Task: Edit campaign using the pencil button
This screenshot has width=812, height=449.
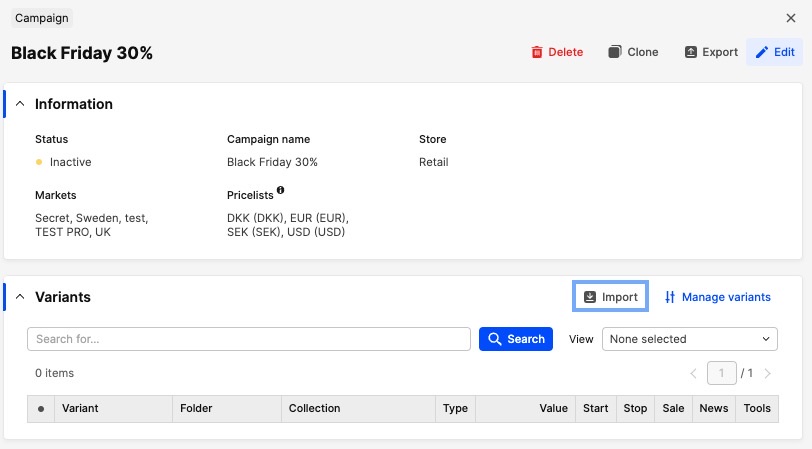Action: tap(774, 52)
